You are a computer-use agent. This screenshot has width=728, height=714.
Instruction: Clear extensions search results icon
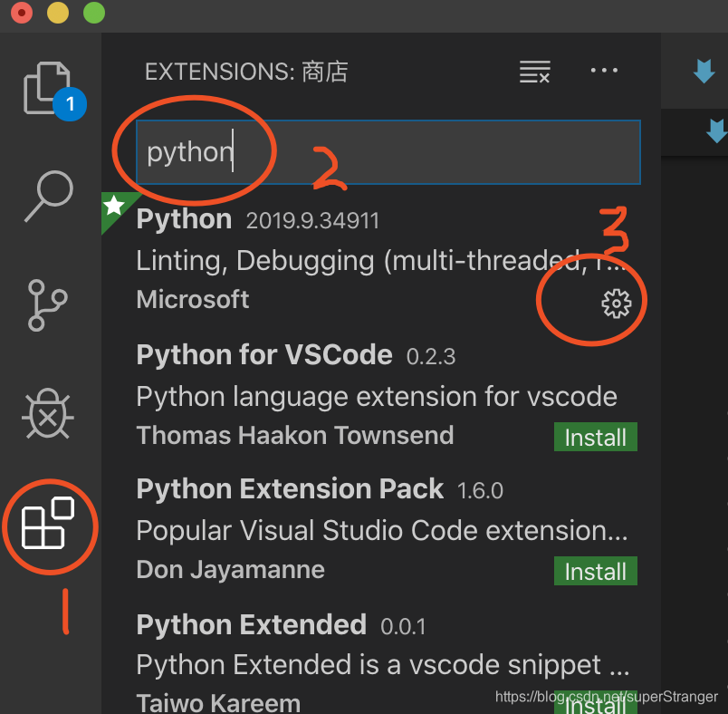click(x=535, y=72)
